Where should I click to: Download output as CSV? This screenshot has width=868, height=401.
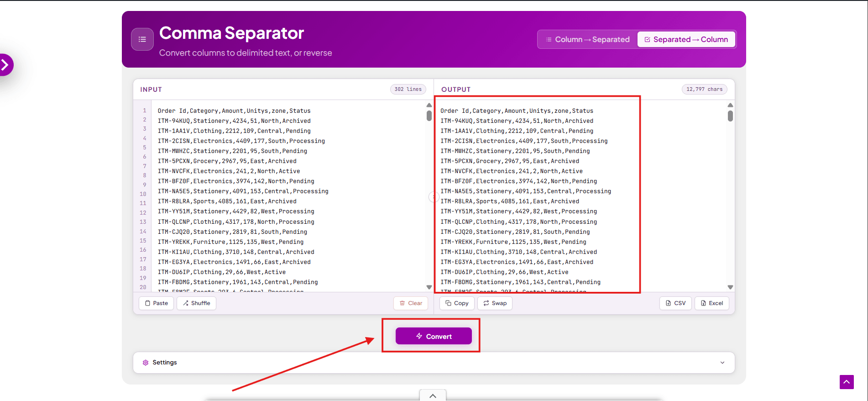(675, 303)
